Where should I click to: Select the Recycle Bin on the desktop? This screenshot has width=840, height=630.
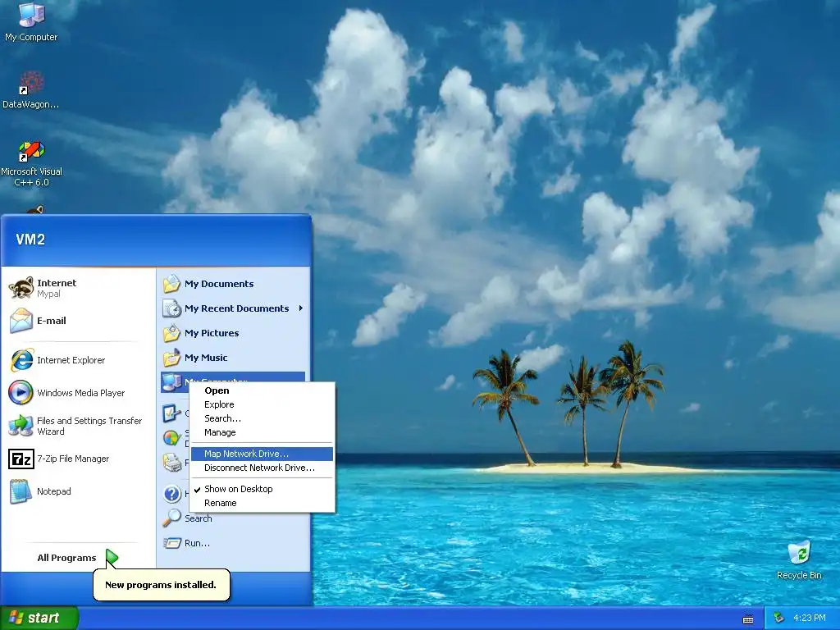(799, 559)
